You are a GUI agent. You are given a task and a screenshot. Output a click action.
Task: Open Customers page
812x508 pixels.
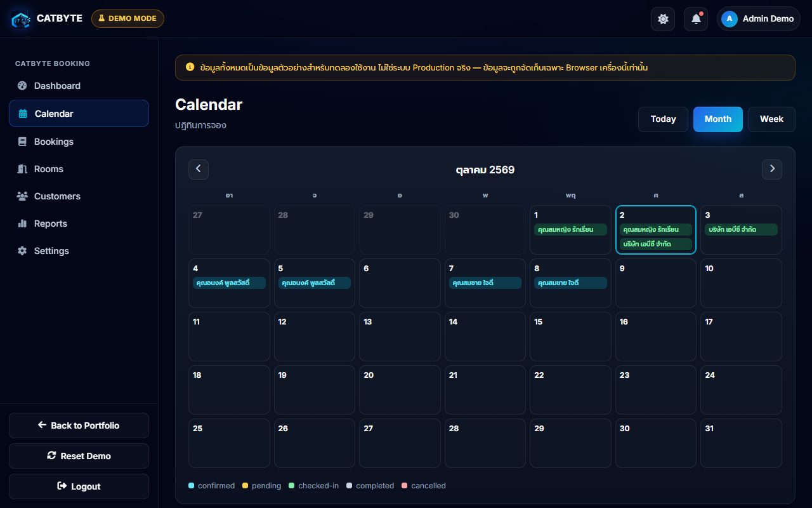pos(79,196)
